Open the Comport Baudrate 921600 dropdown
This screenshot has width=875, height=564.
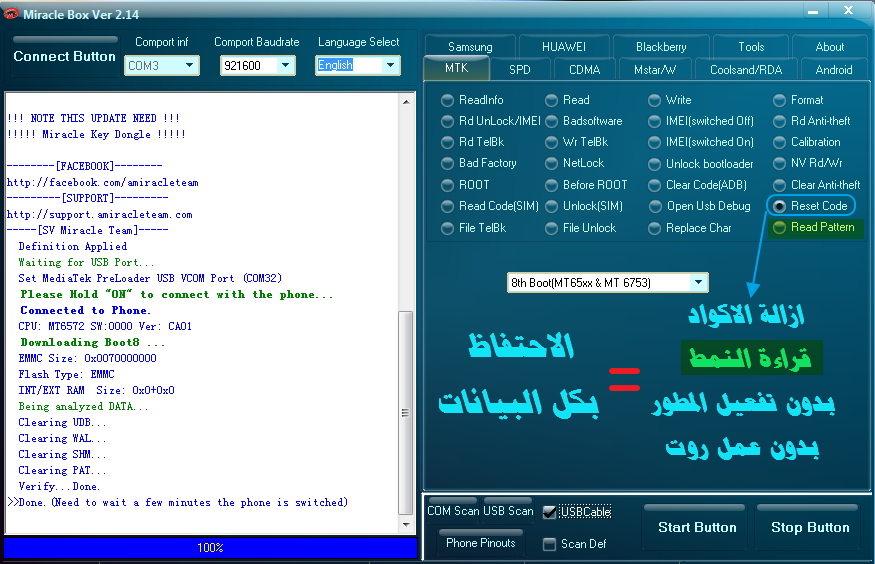[285, 66]
